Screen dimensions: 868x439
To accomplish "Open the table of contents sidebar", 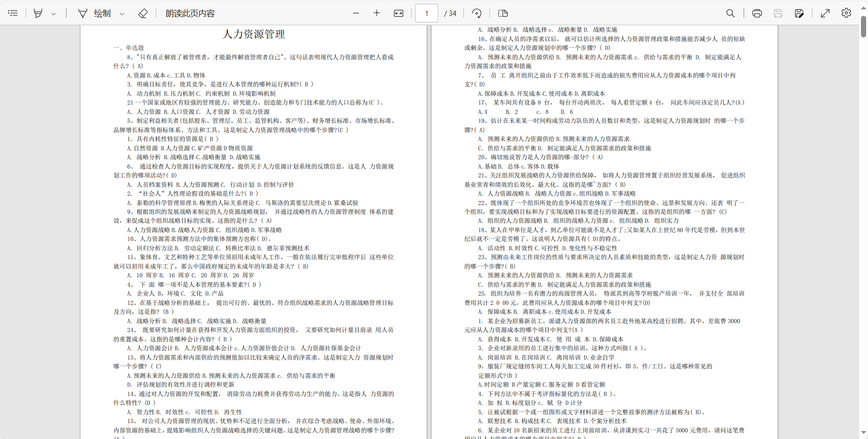I will coord(13,13).
